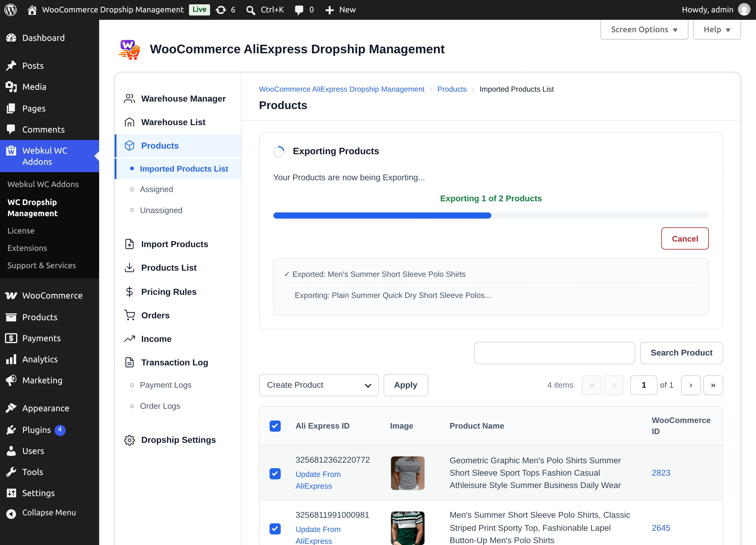The image size is (756, 545).
Task: Click the WordPress logo in admin bar
Action: 10,10
